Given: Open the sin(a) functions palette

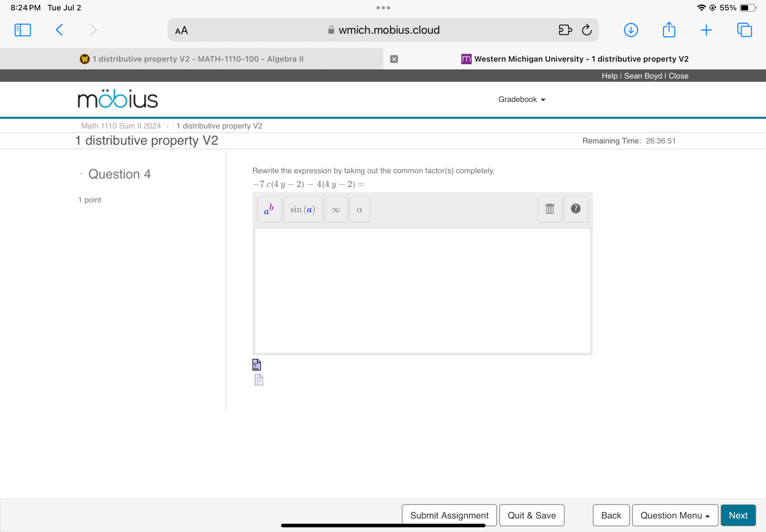Looking at the screenshot, I should pos(303,210).
